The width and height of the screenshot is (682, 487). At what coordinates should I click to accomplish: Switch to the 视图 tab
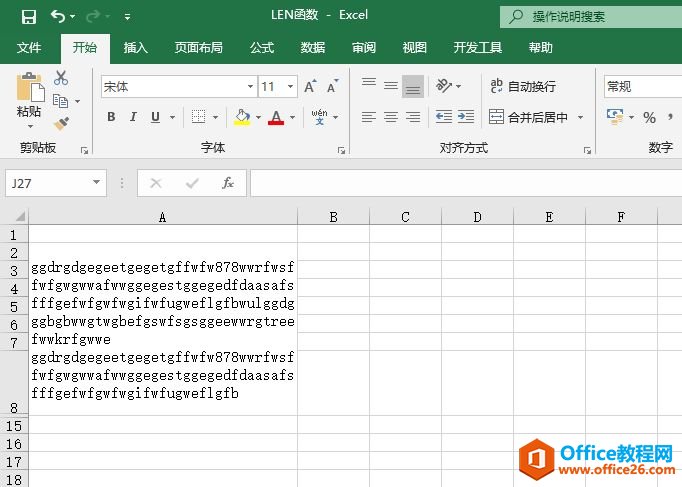click(x=415, y=47)
